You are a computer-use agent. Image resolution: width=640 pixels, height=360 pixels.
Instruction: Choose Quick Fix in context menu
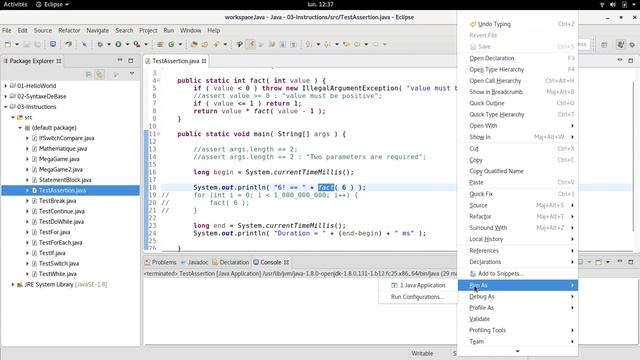pos(518,194)
